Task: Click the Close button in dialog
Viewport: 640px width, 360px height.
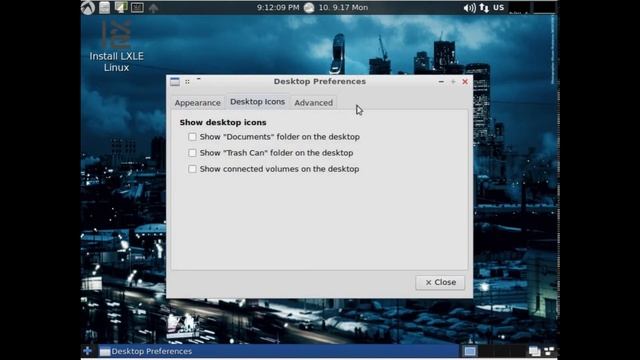Action: pos(440,282)
